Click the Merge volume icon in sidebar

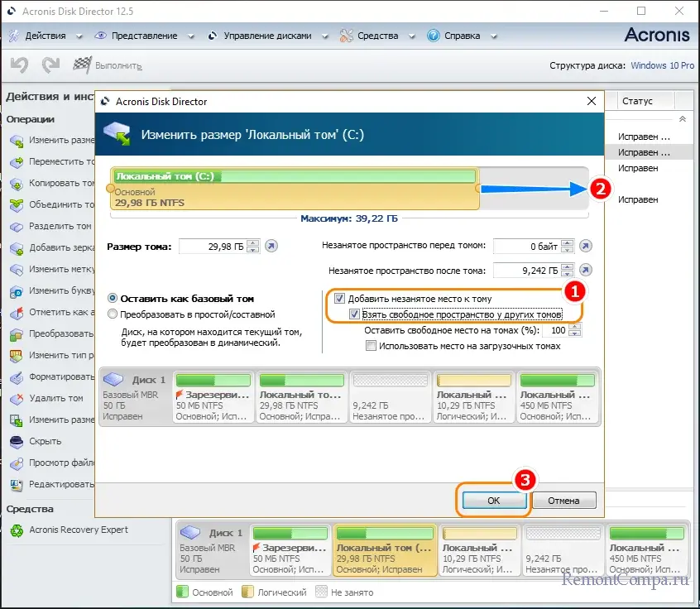(17, 205)
